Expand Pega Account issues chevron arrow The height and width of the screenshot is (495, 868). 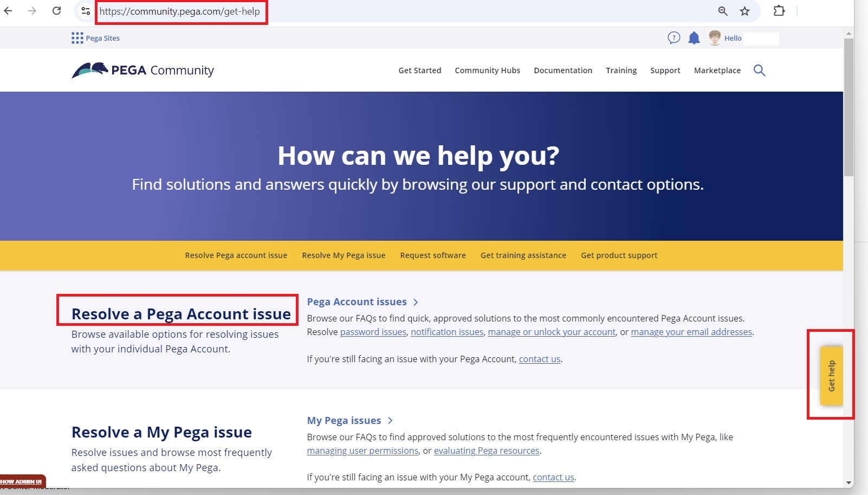coord(416,303)
